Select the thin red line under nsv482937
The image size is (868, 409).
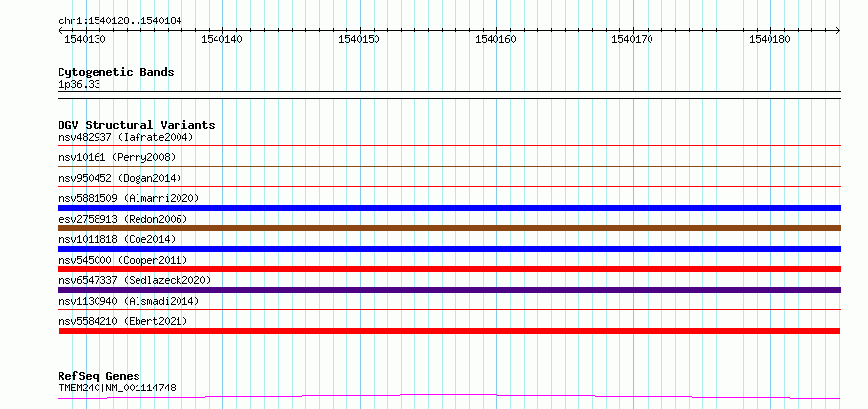pos(449,145)
